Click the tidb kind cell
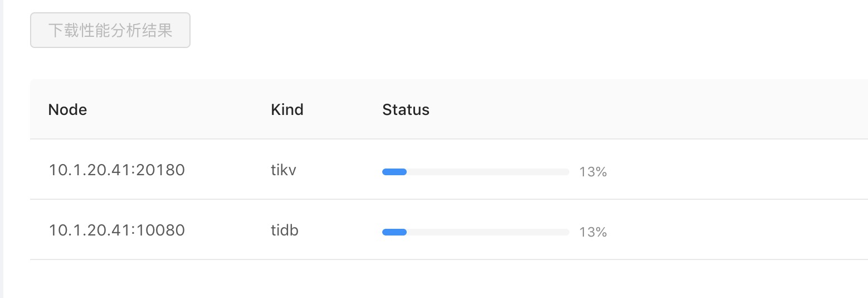868x298 pixels. tap(284, 230)
